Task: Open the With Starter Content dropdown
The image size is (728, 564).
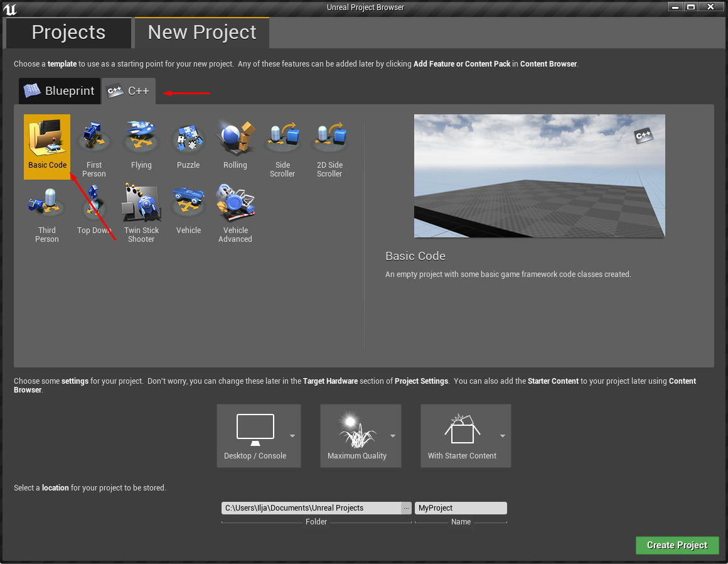Action: click(466, 436)
